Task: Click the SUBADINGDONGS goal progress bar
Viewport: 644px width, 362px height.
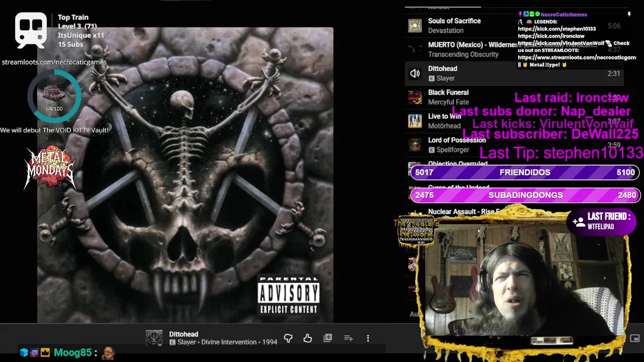Action: coord(525,195)
